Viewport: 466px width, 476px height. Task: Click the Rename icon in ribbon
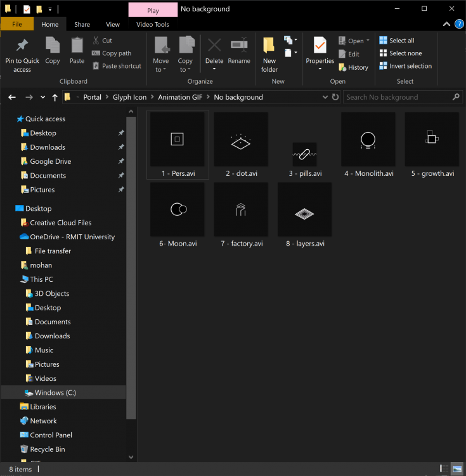[x=239, y=47]
